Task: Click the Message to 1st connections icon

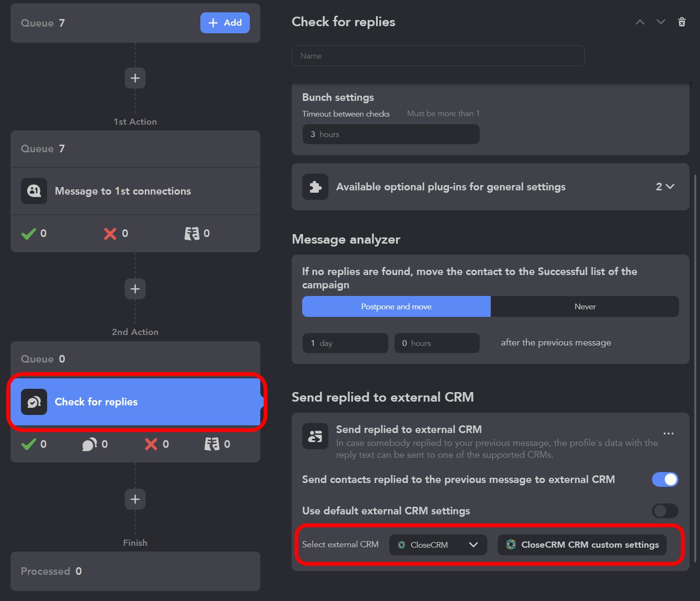Action: pos(34,191)
